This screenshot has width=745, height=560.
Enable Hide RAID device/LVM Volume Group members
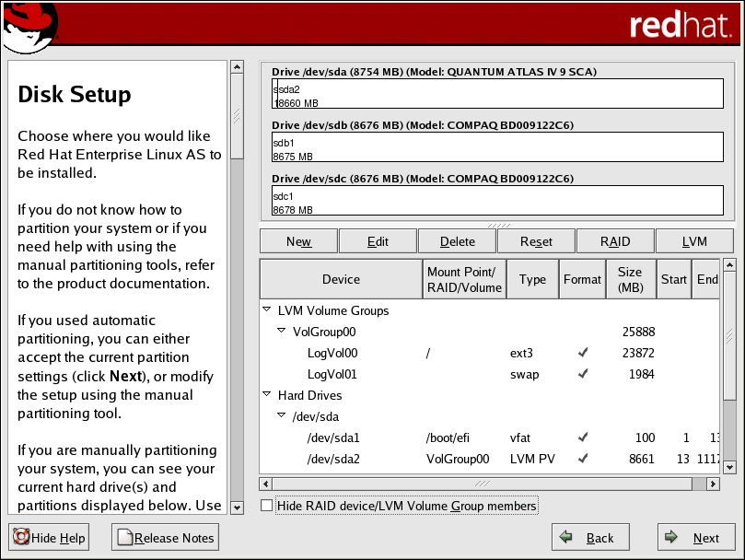click(x=266, y=505)
